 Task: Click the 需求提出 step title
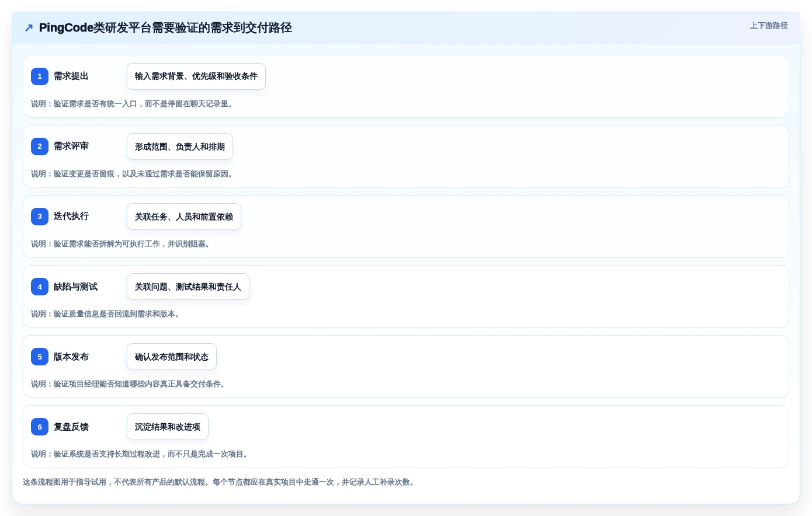[x=71, y=76]
